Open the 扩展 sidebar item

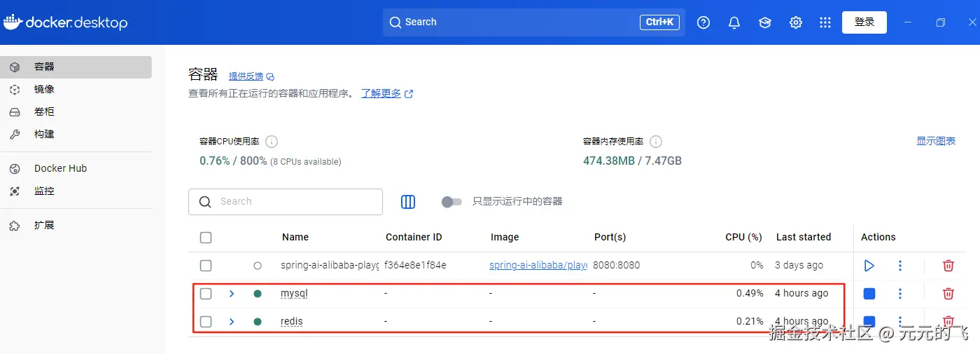tap(76, 226)
